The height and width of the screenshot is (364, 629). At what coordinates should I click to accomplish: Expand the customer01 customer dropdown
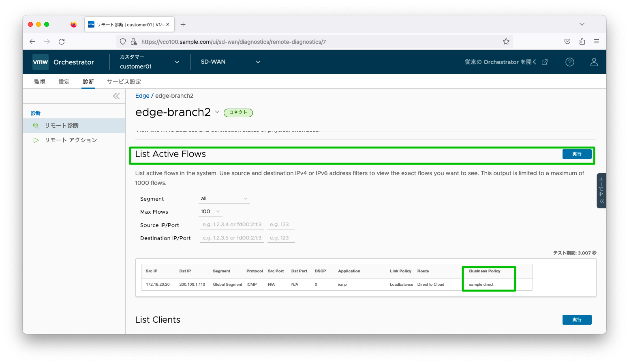tap(177, 62)
